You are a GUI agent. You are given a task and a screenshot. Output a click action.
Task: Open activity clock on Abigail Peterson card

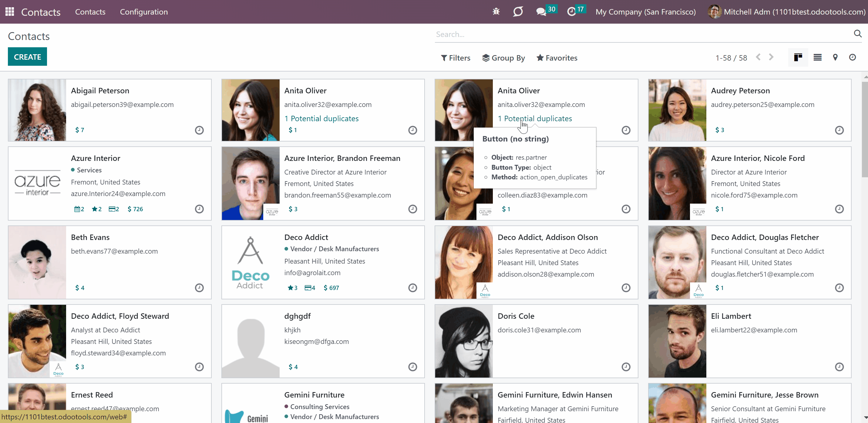point(200,130)
